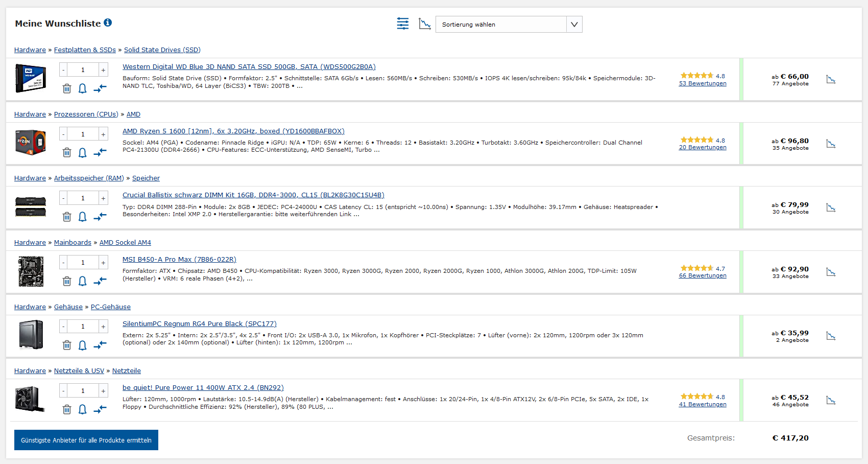The width and height of the screenshot is (868, 464).
Task: Show price chart for SilentiumPC Regnum €35,99
Action: 831,336
